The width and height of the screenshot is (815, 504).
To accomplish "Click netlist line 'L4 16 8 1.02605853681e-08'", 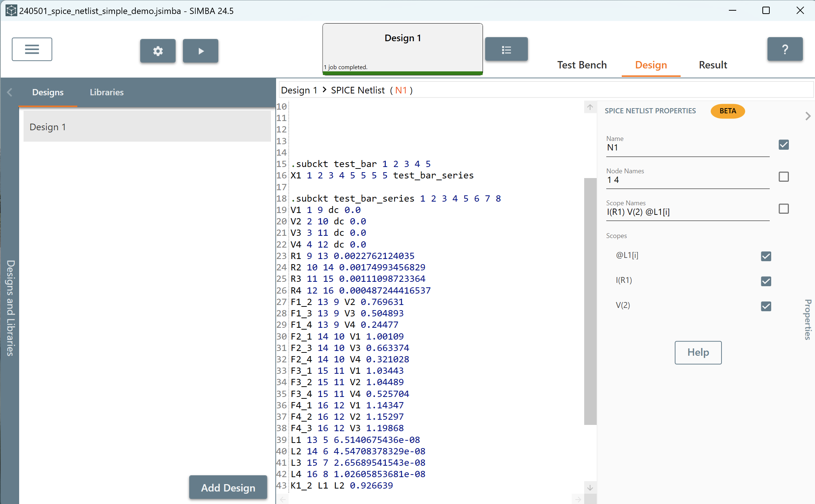I will (x=358, y=474).
